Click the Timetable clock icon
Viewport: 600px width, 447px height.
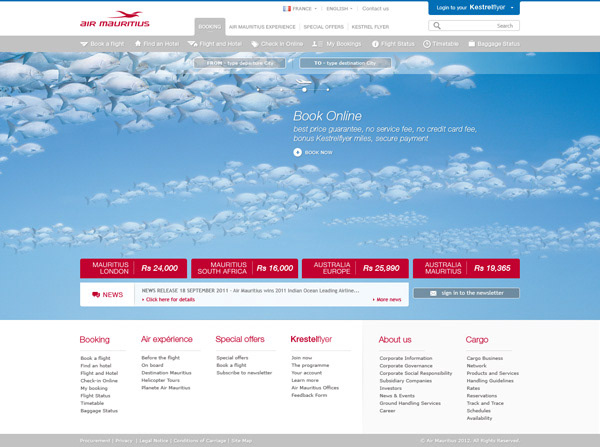tap(427, 44)
